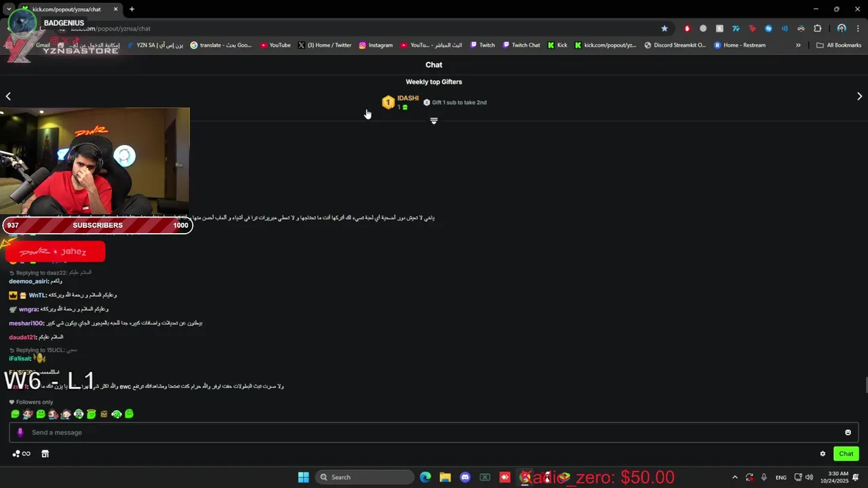Bookmark this page with the star icon

(x=665, y=28)
